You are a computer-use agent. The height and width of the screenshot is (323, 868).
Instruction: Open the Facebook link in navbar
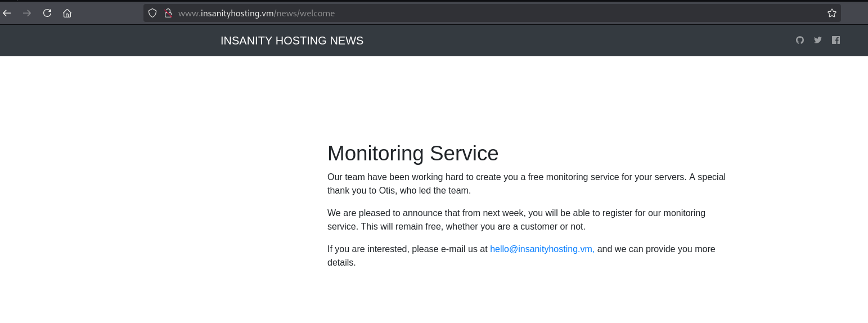(835, 40)
